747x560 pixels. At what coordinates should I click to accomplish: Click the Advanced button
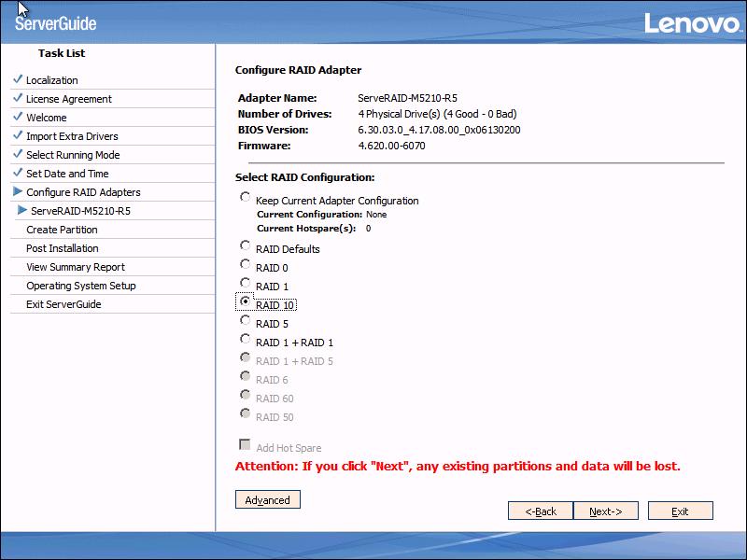268,500
